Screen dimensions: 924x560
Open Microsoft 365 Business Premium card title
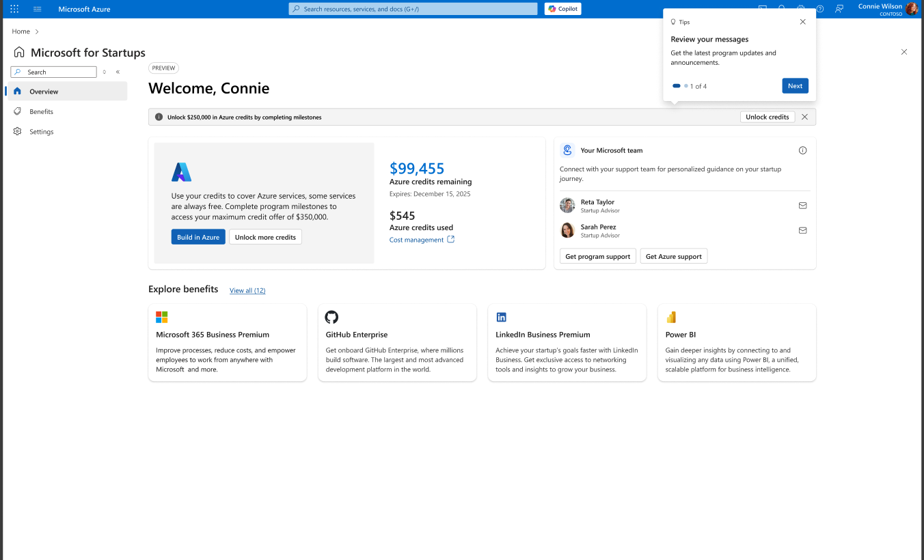point(213,335)
